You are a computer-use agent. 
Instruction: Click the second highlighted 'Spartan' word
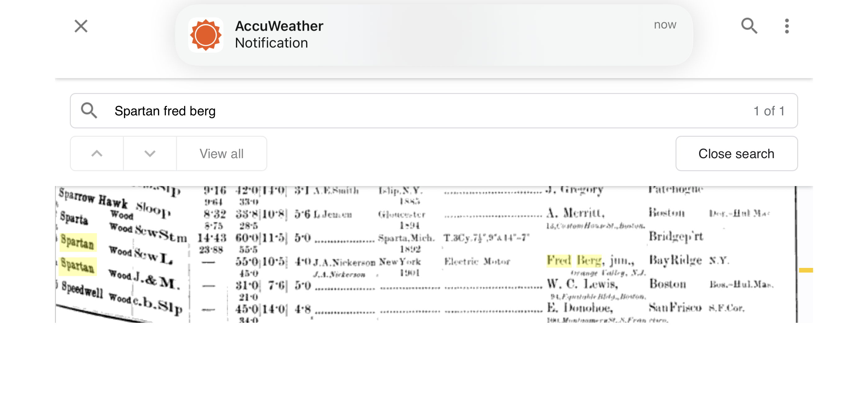pos(78,266)
